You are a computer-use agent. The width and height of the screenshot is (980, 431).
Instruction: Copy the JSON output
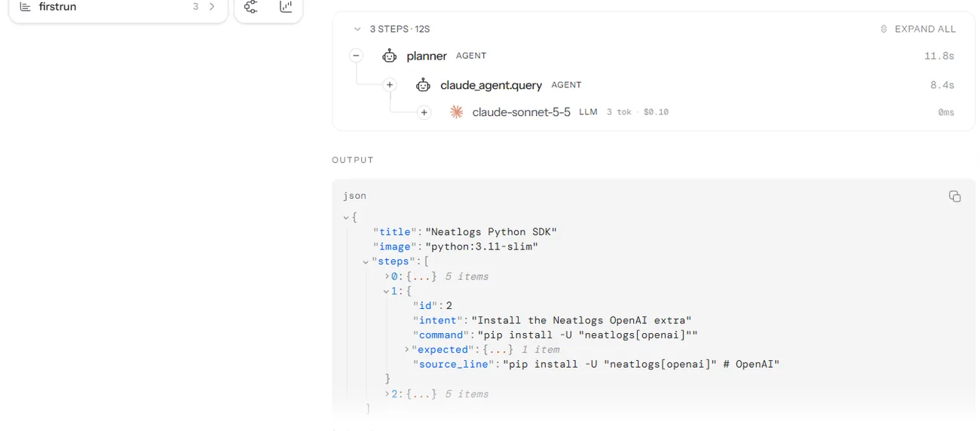pos(954,196)
